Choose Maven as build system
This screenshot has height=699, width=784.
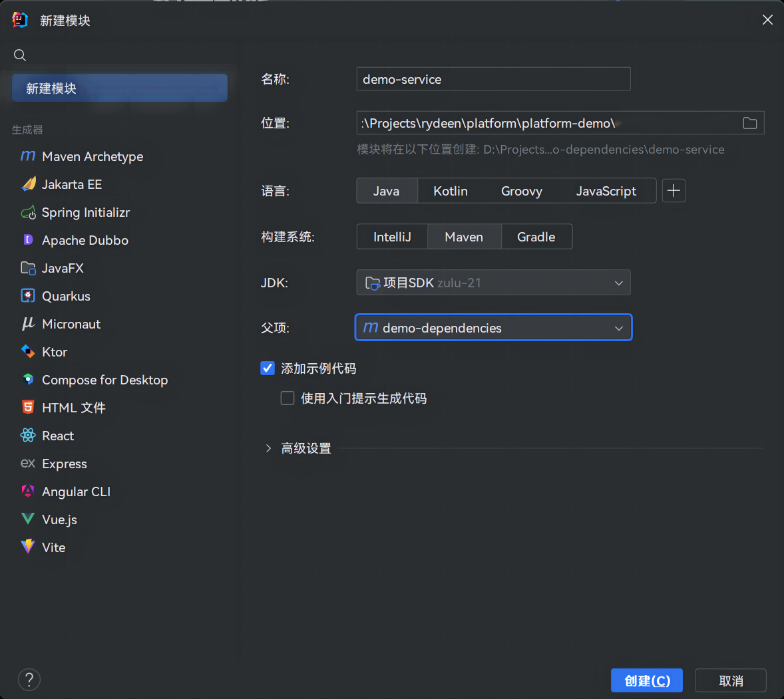pyautogui.click(x=464, y=237)
